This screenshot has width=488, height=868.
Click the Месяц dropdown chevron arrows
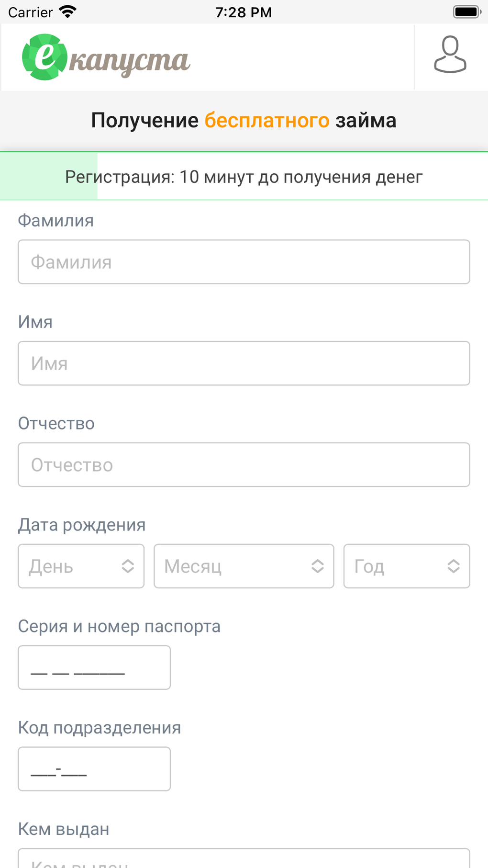pos(318,566)
